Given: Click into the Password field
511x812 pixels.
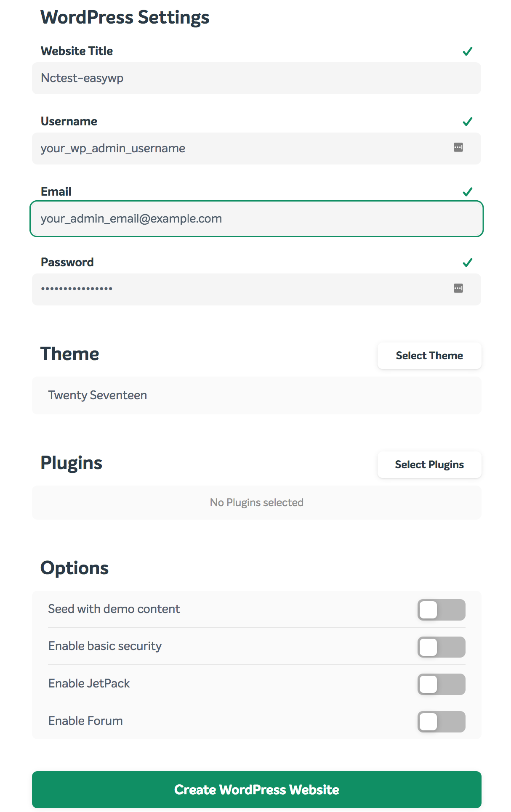Looking at the screenshot, I should [x=257, y=289].
